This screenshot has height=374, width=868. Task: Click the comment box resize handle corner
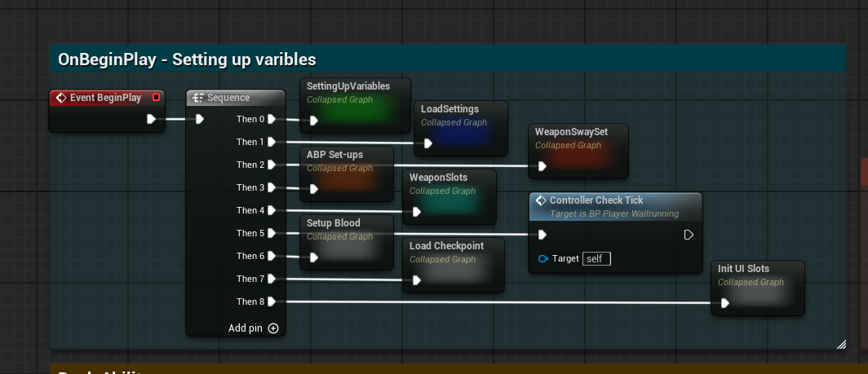coord(841,345)
